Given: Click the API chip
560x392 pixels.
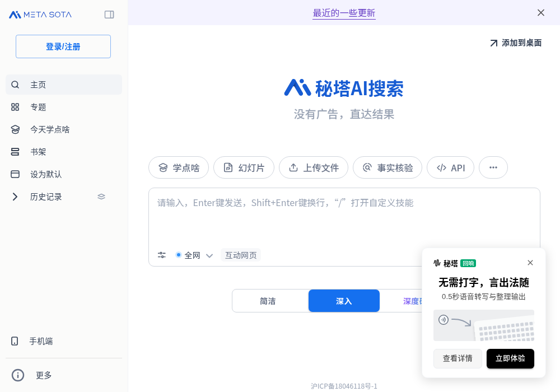Looking at the screenshot, I should click(x=450, y=167).
